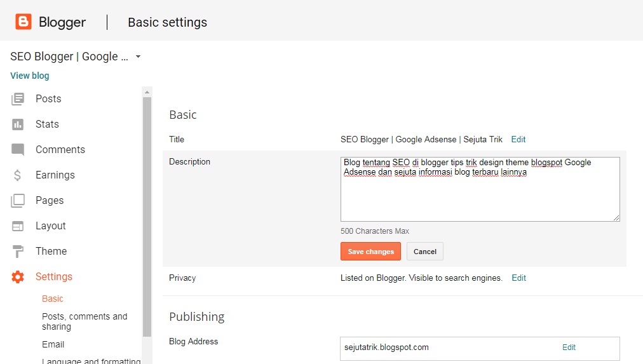This screenshot has height=364, width=643.
Task: Click Edit for Blog Address
Action: [569, 347]
